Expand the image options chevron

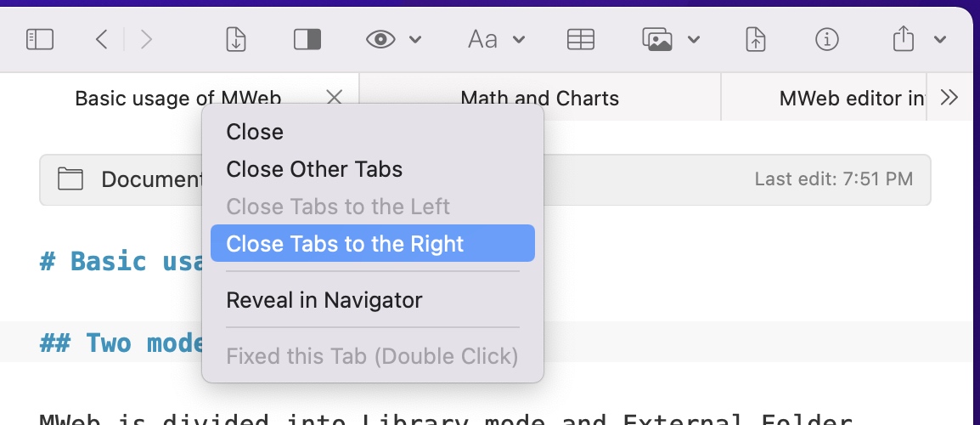(694, 39)
